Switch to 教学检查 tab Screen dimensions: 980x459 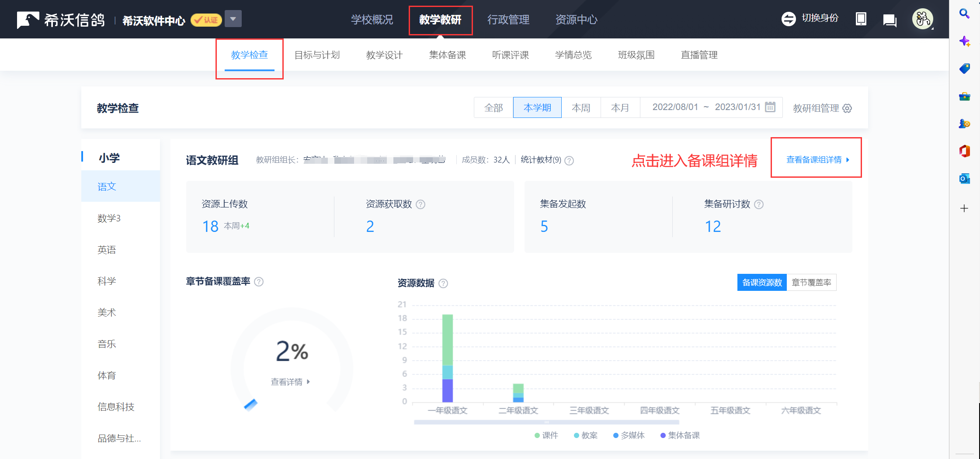[249, 55]
